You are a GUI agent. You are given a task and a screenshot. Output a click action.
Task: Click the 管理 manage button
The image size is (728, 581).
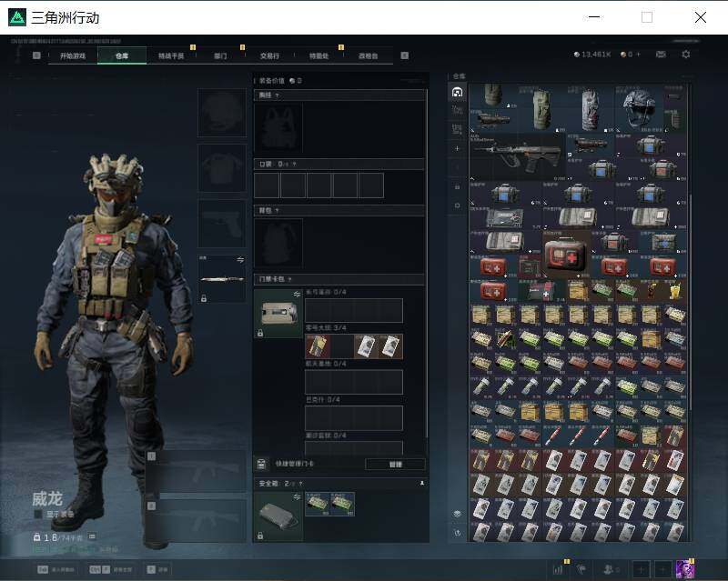click(x=395, y=464)
